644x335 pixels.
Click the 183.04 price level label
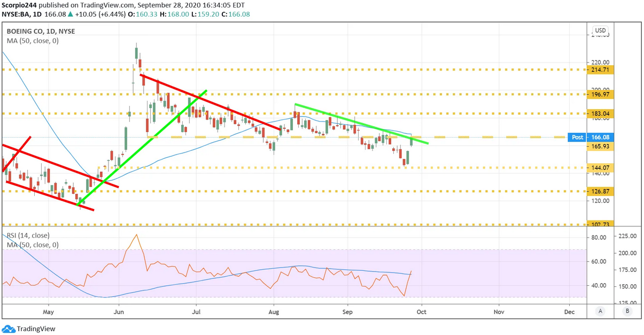[x=600, y=113]
